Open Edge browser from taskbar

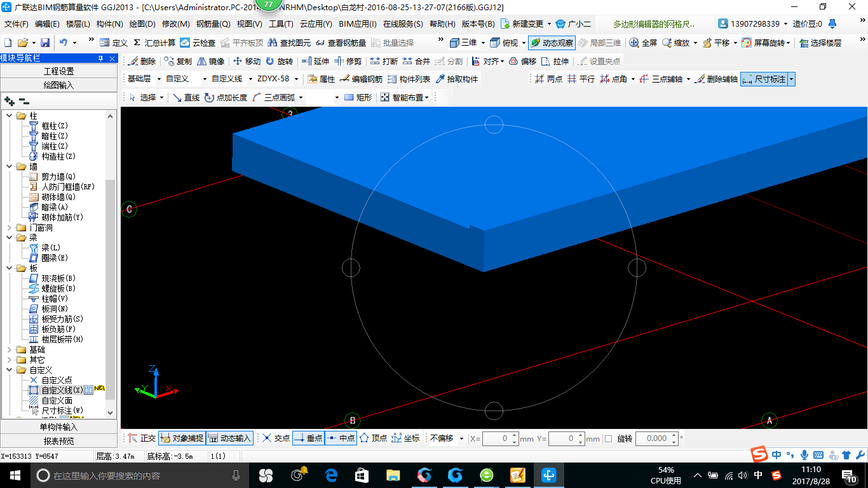330,475
